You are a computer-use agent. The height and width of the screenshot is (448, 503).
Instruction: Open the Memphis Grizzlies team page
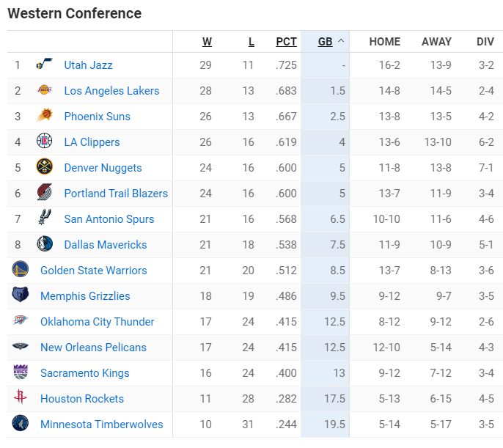click(x=85, y=296)
